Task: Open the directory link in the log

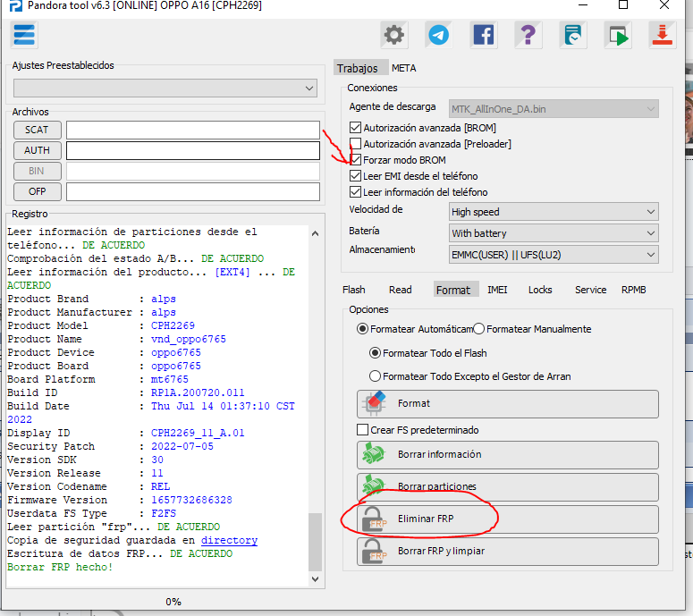Action: pos(229,540)
